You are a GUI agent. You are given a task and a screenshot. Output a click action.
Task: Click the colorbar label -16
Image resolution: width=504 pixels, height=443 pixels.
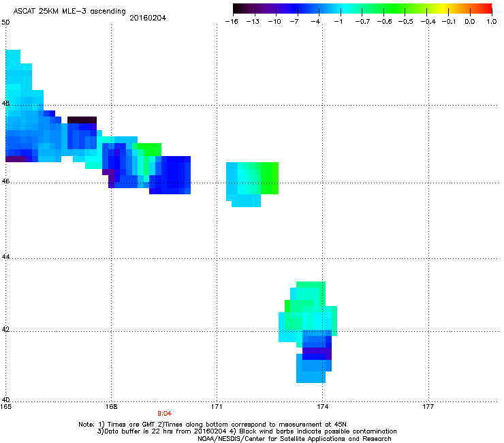pyautogui.click(x=232, y=22)
